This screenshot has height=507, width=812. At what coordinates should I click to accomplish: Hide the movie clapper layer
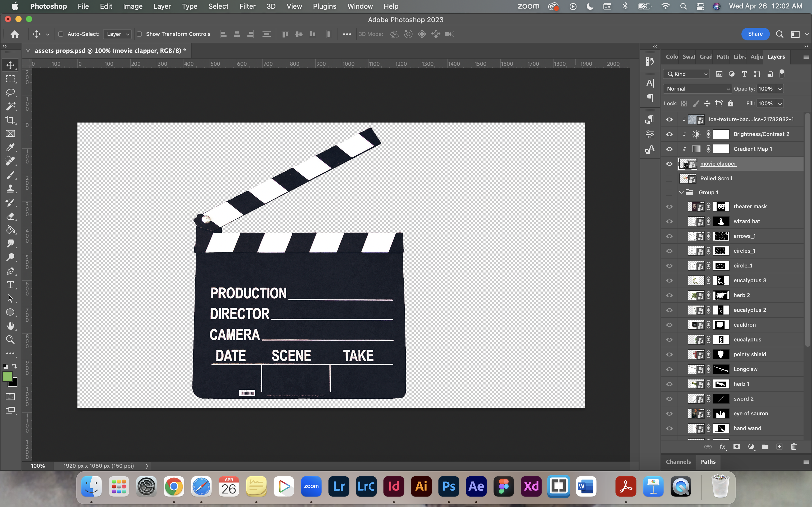[x=669, y=164]
